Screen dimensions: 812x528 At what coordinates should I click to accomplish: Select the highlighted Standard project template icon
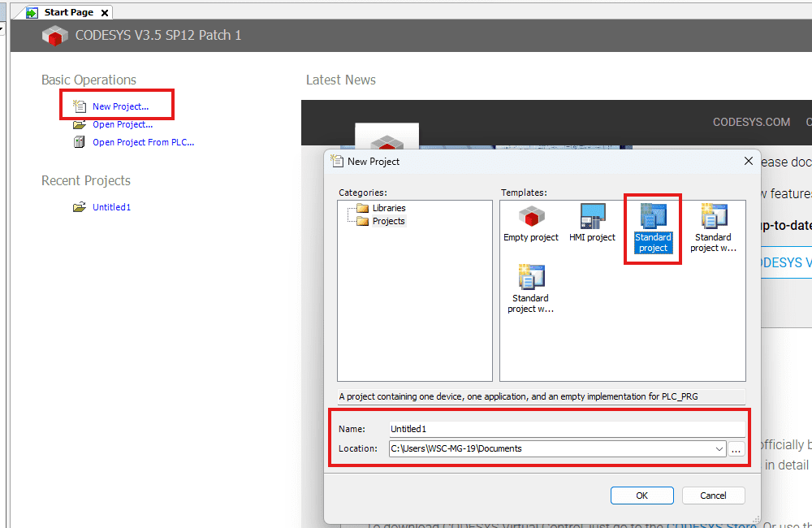[653, 216]
